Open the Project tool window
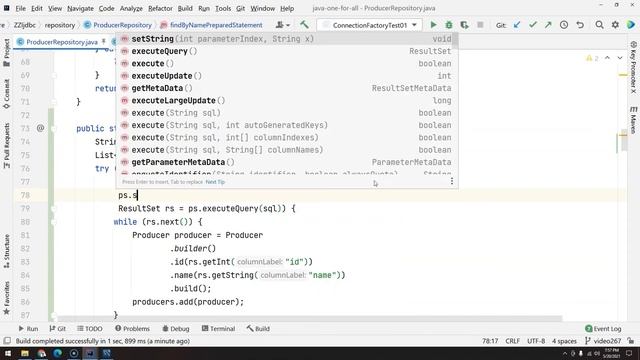This screenshot has width=640, height=360. click(7, 52)
